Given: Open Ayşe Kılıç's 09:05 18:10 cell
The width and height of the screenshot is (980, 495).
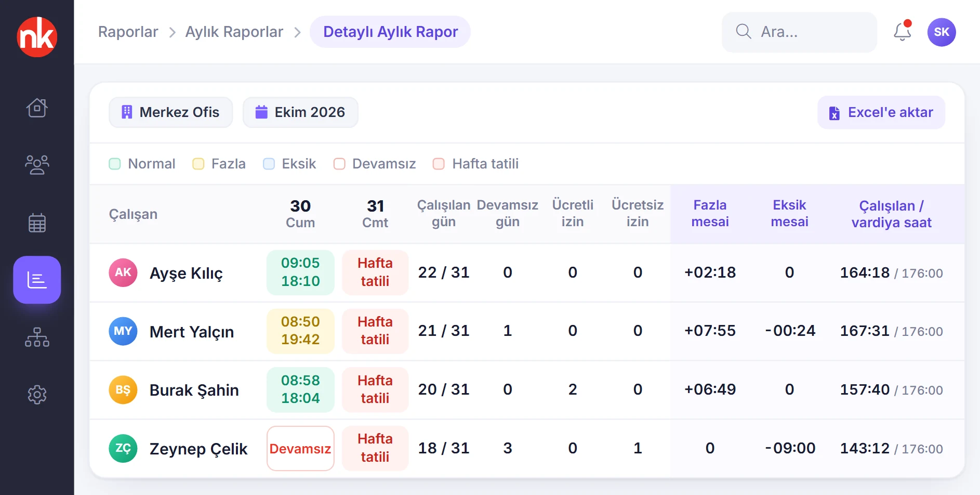Looking at the screenshot, I should (x=300, y=272).
